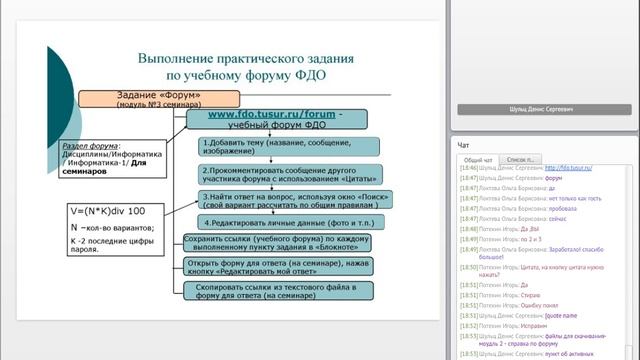Click chat message 'Заработало! спасибо большое!'

pos(541,253)
